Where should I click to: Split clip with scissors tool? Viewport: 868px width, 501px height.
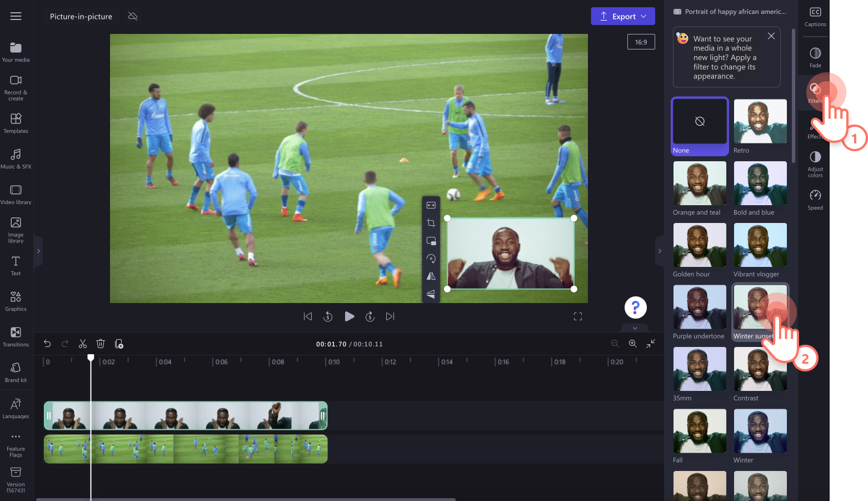click(83, 344)
